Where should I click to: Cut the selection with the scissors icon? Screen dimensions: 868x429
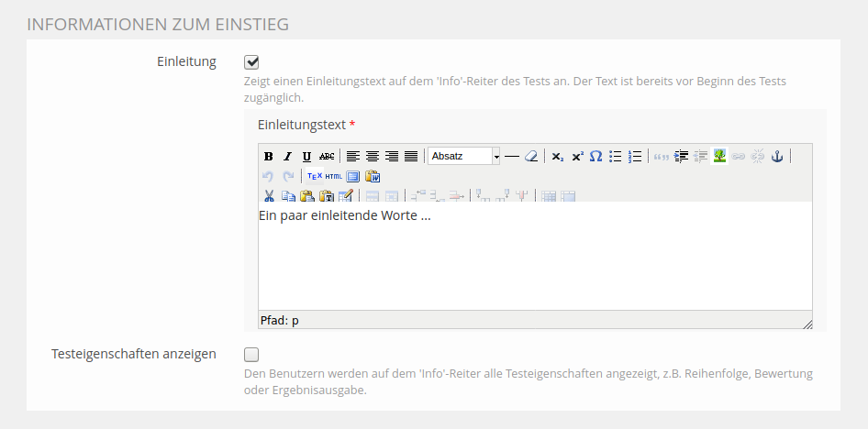[x=269, y=195]
